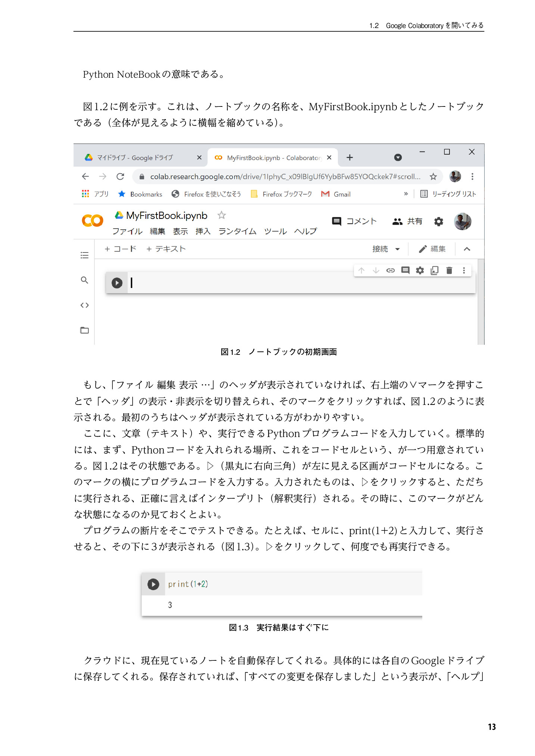535x756 pixels.
Task: Open the Chrome profile avatar
Action: tap(455, 176)
